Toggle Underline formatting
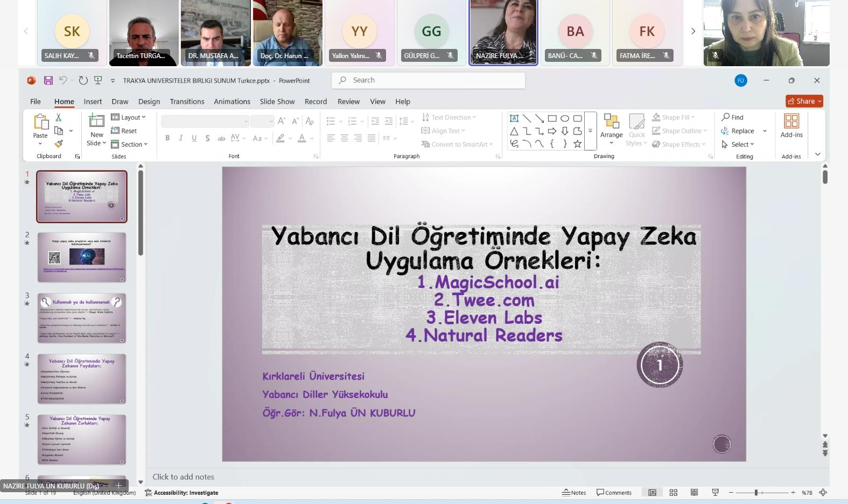This screenshot has width=848, height=504. [x=194, y=138]
